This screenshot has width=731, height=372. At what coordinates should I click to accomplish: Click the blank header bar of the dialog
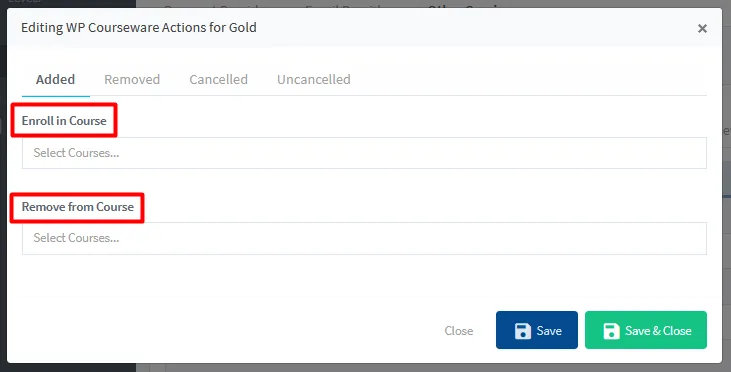(466, 28)
